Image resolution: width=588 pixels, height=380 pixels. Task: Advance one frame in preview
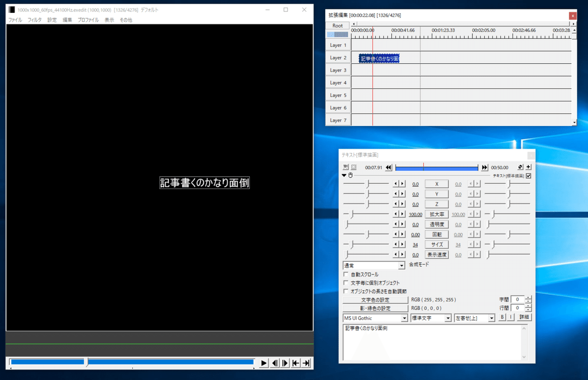point(285,363)
